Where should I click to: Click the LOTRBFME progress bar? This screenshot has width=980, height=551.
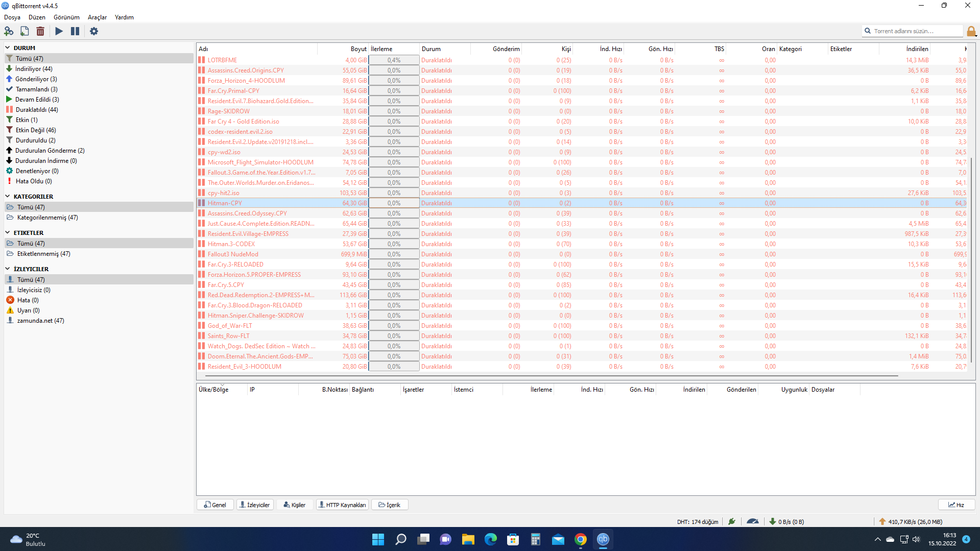click(394, 60)
